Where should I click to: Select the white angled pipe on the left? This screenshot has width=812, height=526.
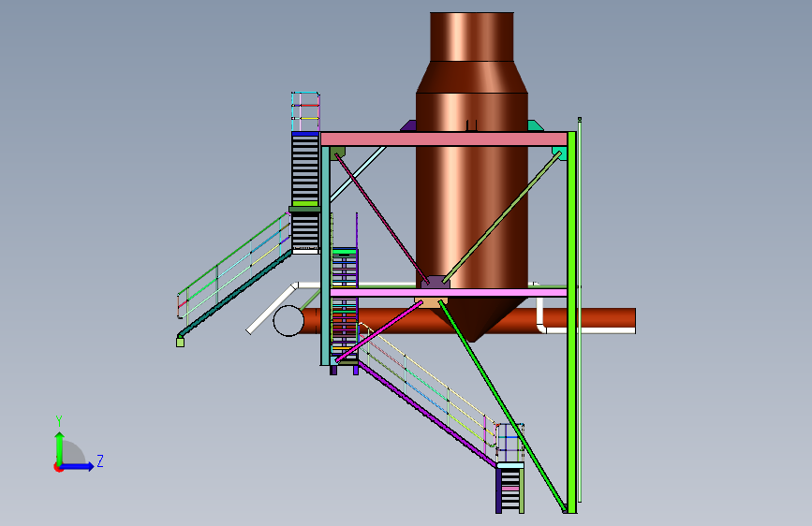pyautogui.click(x=273, y=308)
